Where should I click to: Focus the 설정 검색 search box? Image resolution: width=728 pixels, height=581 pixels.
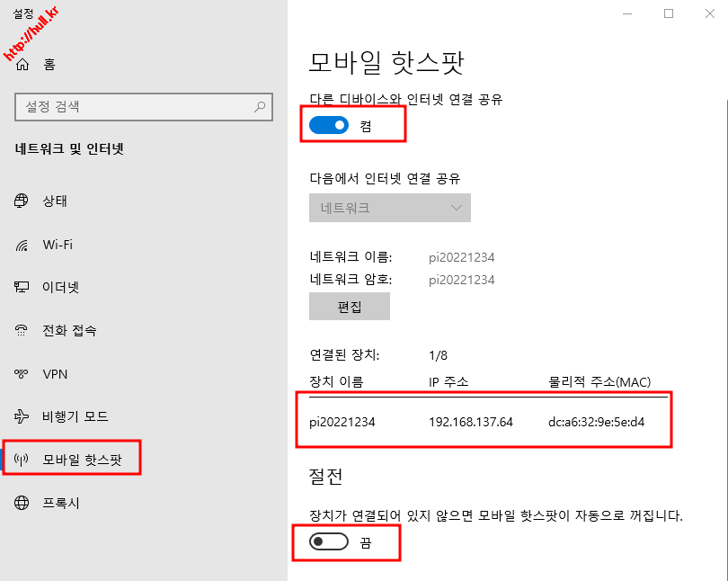135,106
